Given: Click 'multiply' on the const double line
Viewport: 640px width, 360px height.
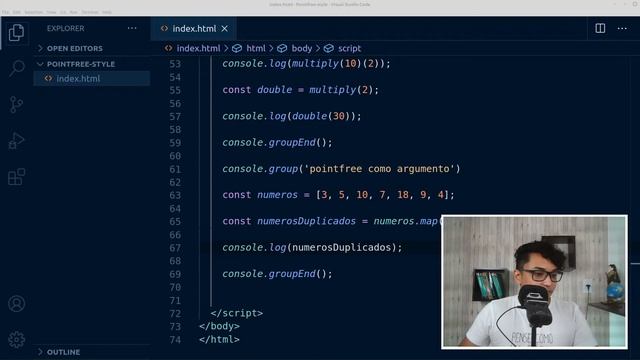Looking at the screenshot, I should 333,90.
